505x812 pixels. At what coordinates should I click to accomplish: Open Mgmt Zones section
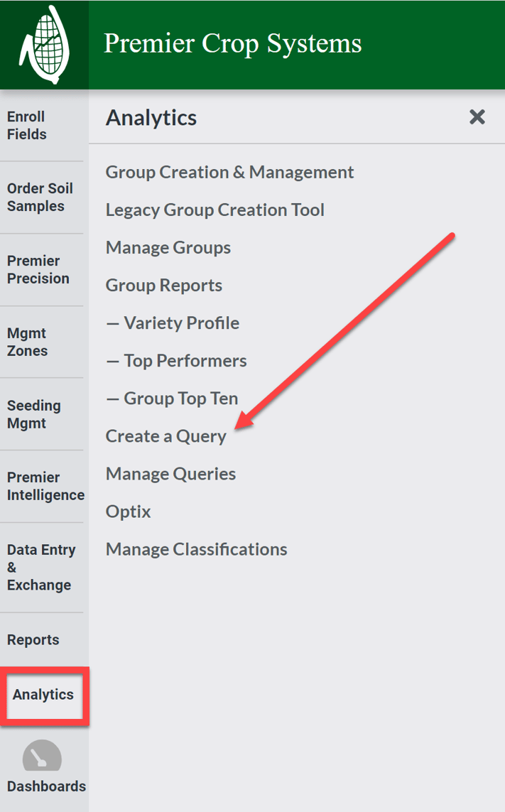[28, 341]
